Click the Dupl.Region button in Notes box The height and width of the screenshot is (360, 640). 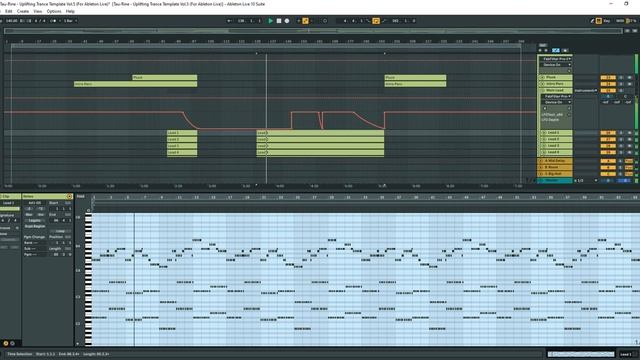tap(35, 226)
